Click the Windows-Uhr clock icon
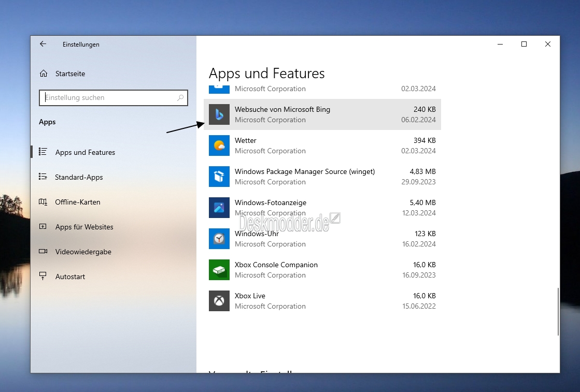 click(219, 239)
